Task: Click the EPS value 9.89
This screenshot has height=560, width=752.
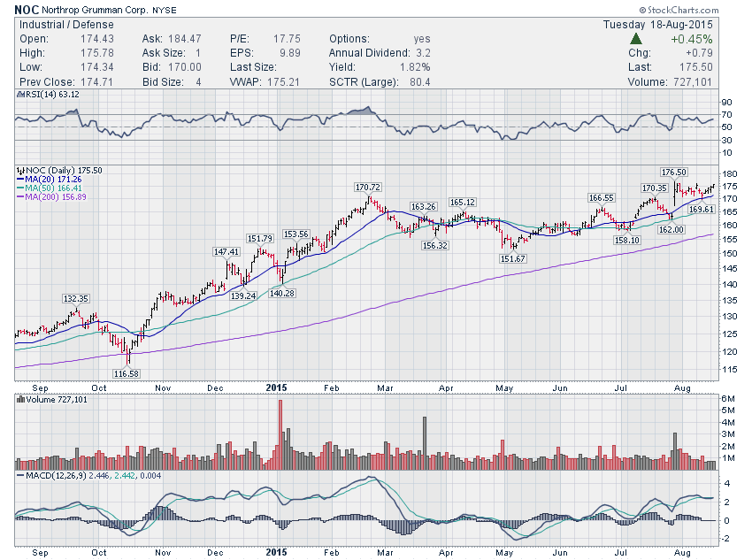Action: coord(290,53)
